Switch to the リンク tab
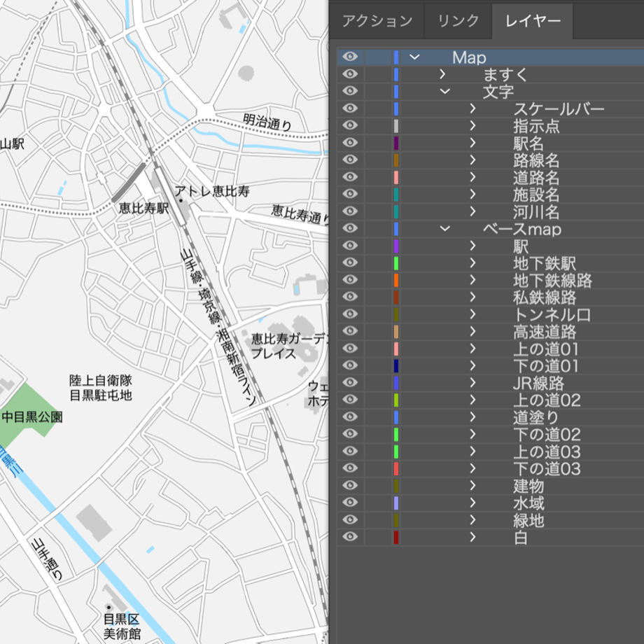This screenshot has width=644, height=644. tap(458, 20)
